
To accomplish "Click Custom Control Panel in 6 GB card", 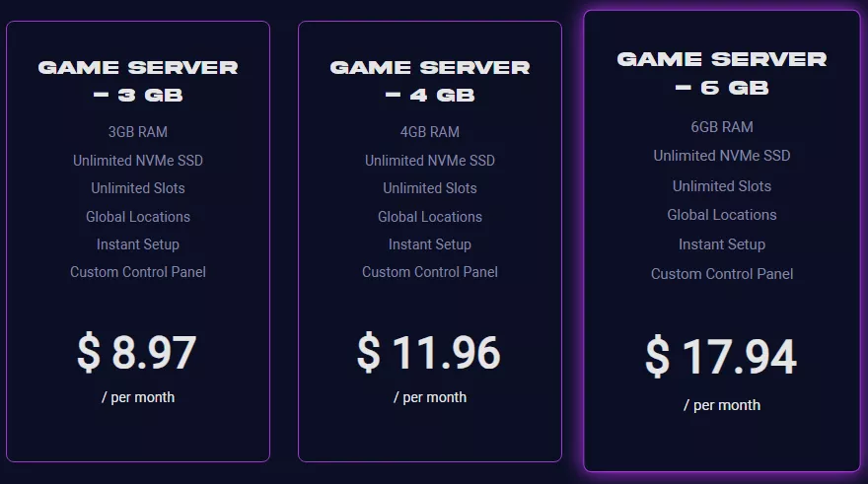I will tap(722, 274).
